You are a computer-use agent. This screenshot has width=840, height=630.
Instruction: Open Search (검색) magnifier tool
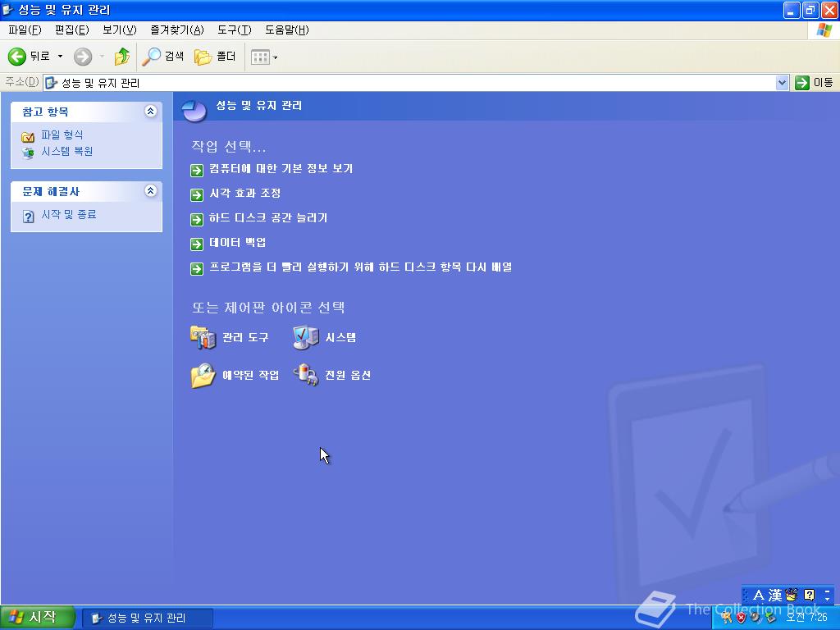click(163, 57)
